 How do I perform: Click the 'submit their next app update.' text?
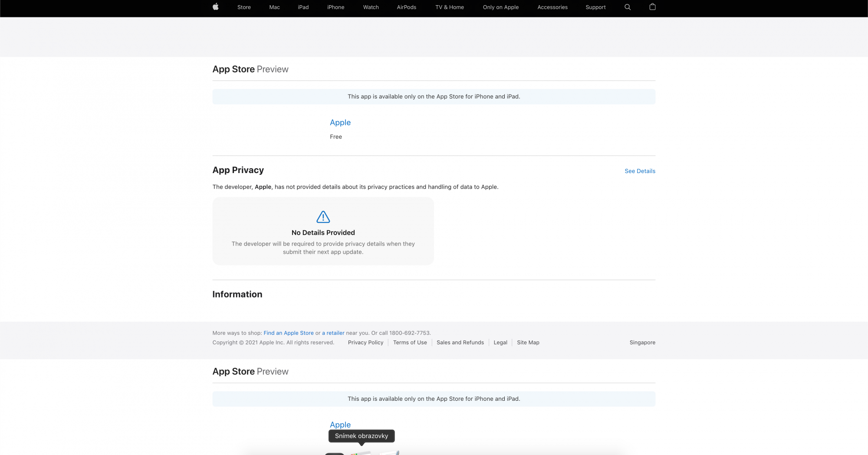(x=323, y=252)
